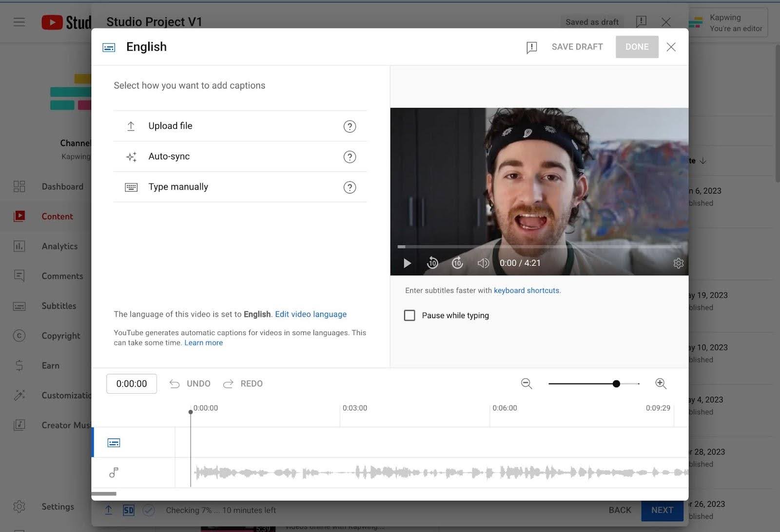Click NEXT in the upload dialog

(662, 510)
